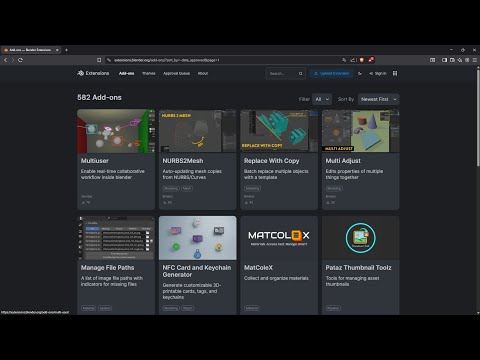480x360 pixels.
Task: Open a new browser tab
Action: click(66, 50)
